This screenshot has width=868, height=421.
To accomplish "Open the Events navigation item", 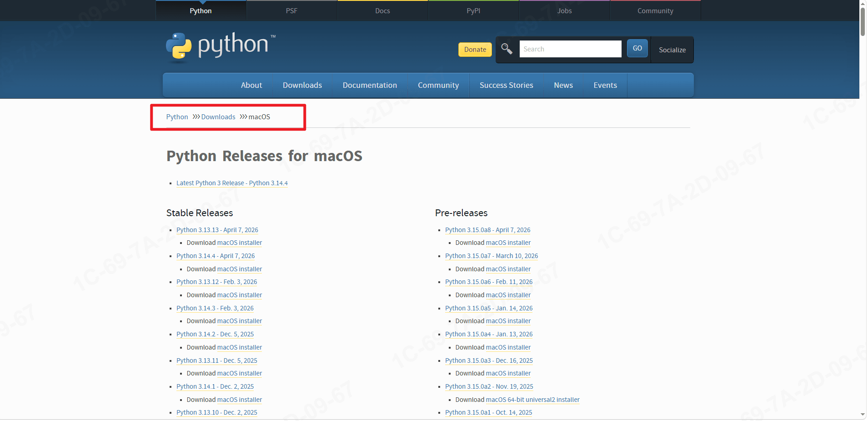I will click(x=605, y=85).
